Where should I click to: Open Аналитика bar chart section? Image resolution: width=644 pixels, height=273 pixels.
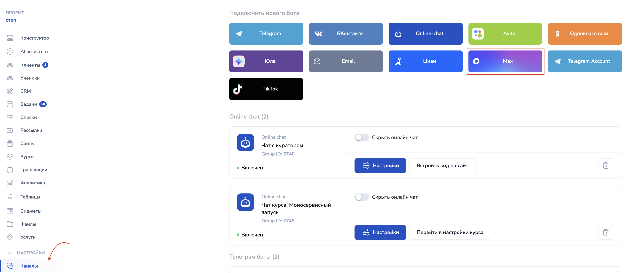click(33, 183)
